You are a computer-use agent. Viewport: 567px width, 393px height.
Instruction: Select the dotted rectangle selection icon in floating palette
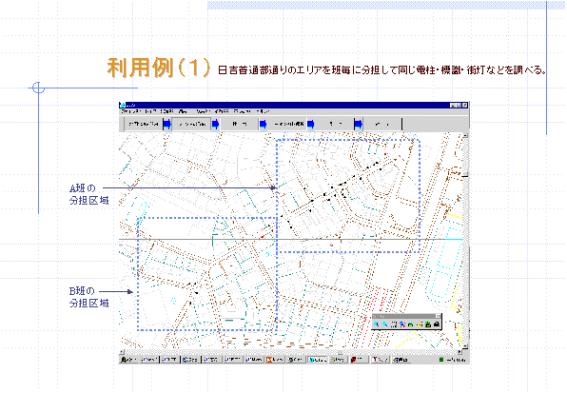(x=394, y=324)
